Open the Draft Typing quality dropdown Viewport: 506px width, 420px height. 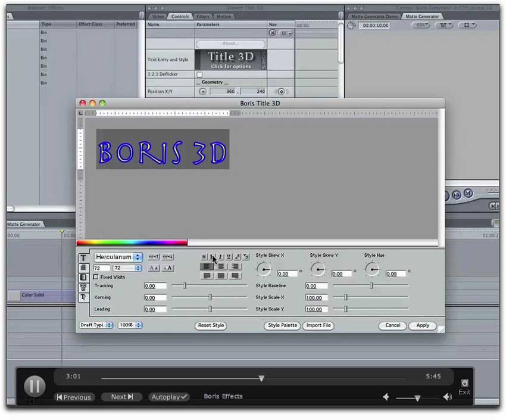click(96, 325)
